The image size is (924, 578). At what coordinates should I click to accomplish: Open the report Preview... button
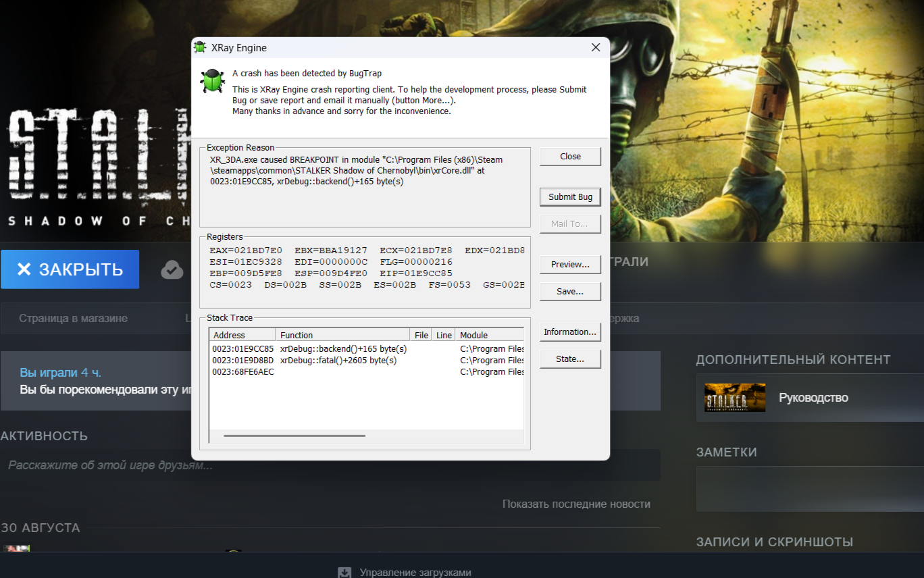pyautogui.click(x=570, y=265)
